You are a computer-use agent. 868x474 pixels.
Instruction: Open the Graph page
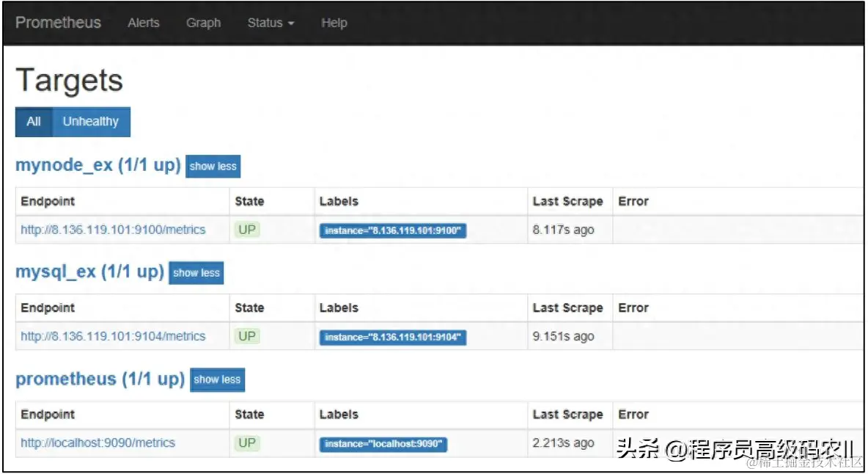(x=203, y=23)
